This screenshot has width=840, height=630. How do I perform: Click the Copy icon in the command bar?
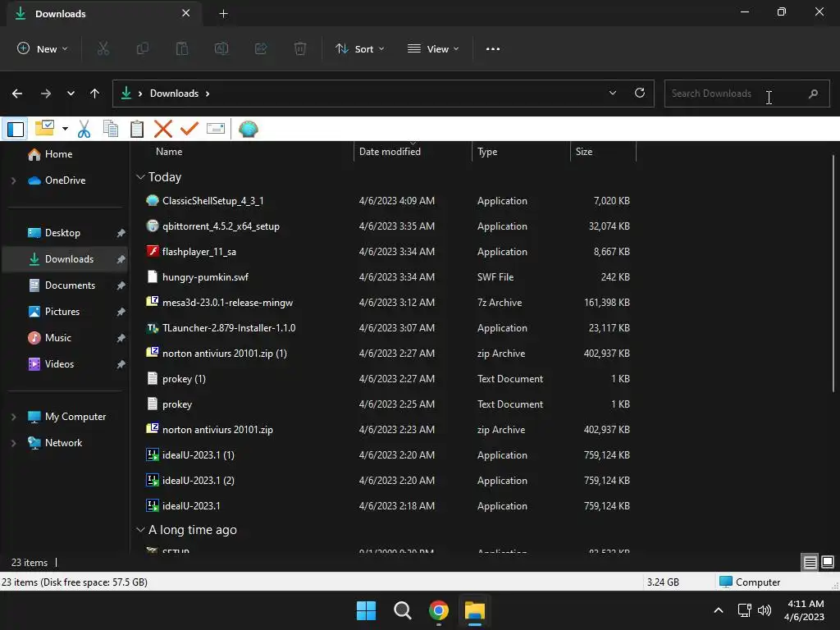(x=143, y=48)
